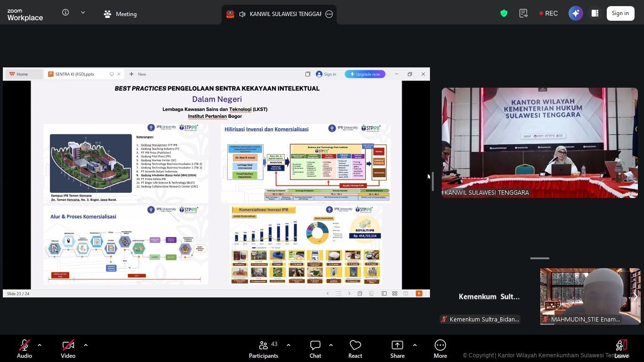This screenshot has width=644, height=362.
Task: Expand the dropdown next to meeting info
Action: point(83,13)
